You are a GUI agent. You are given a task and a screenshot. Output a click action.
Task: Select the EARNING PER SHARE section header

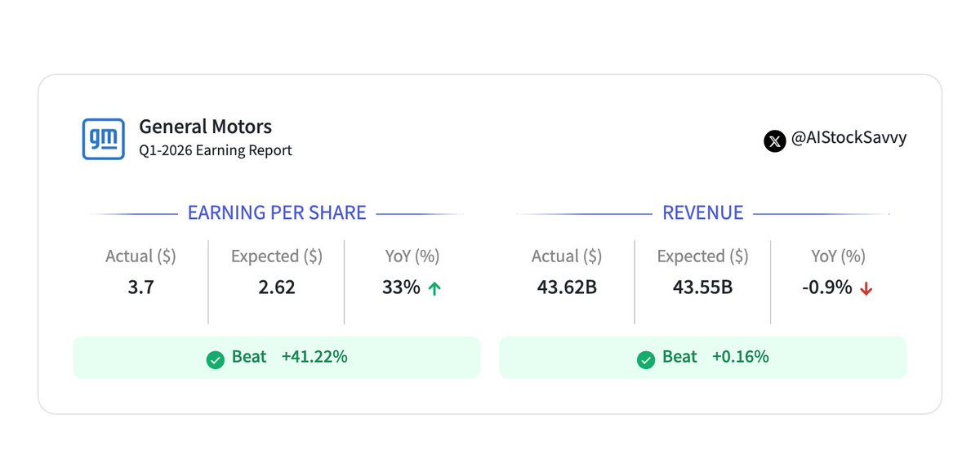pos(277,213)
